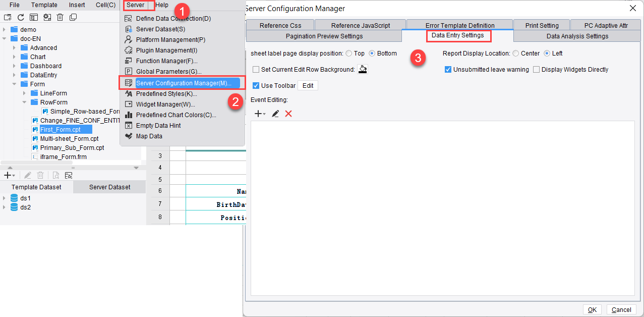Click the copy/duplicate icon in file toolbar
The height and width of the screenshot is (317, 644).
click(73, 17)
